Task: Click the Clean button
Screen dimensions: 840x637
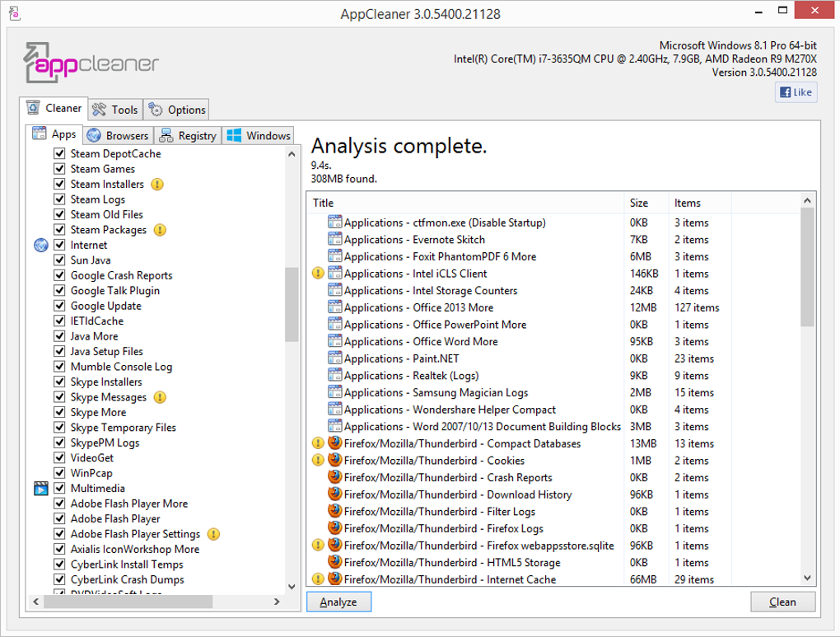Action: [x=782, y=602]
